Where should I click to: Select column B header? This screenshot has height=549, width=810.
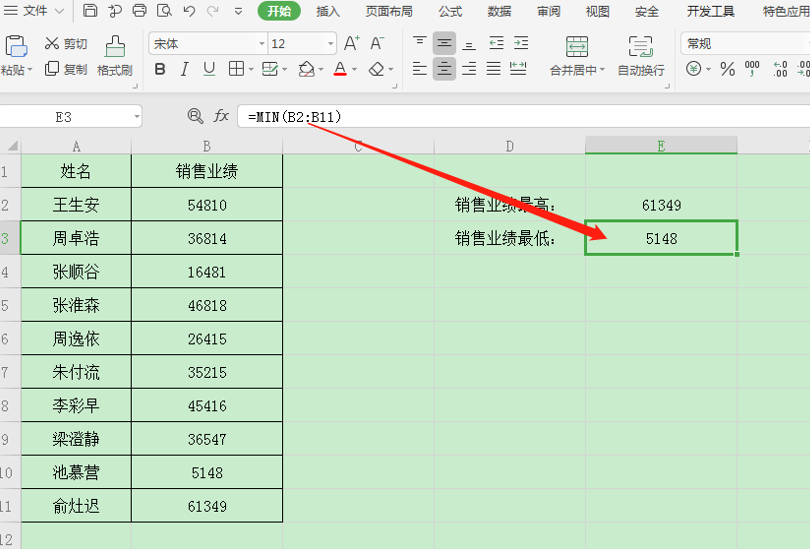[207, 146]
